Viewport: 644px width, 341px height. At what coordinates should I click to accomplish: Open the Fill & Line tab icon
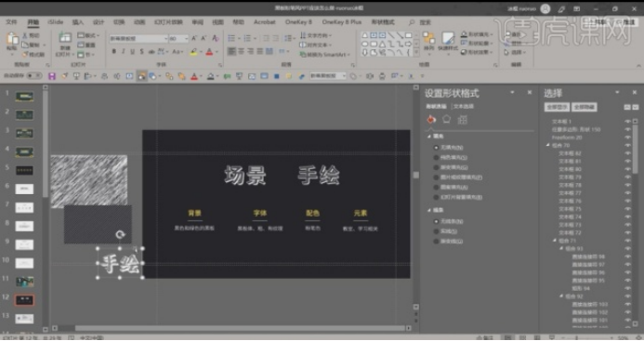[x=431, y=120]
